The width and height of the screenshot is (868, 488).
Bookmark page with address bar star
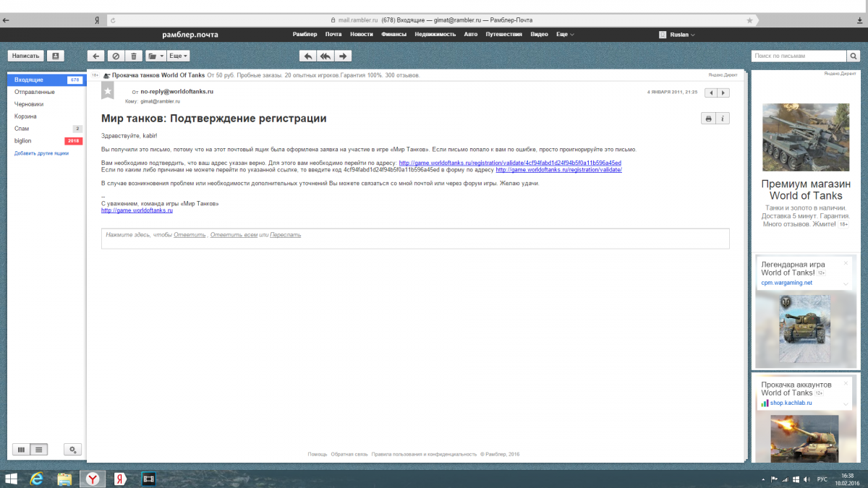[749, 20]
